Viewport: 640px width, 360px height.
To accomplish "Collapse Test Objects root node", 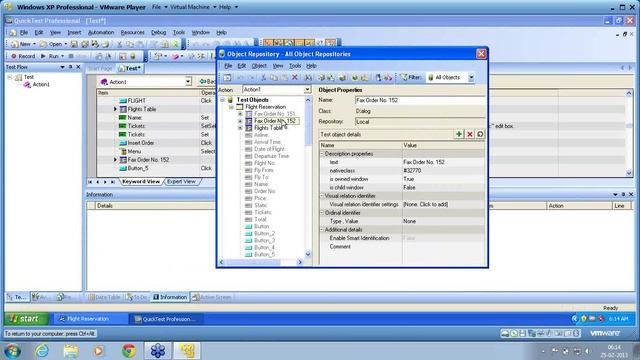I will [x=222, y=100].
